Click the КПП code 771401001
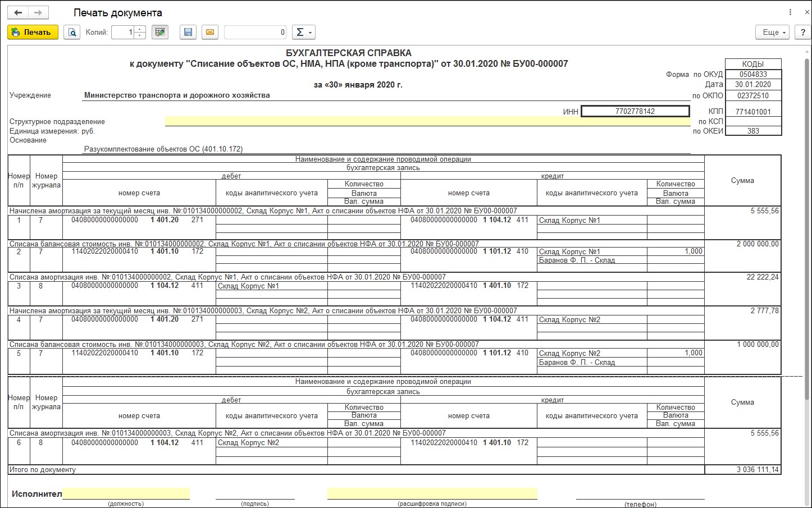Image resolution: width=812 pixels, height=508 pixels. 753,112
